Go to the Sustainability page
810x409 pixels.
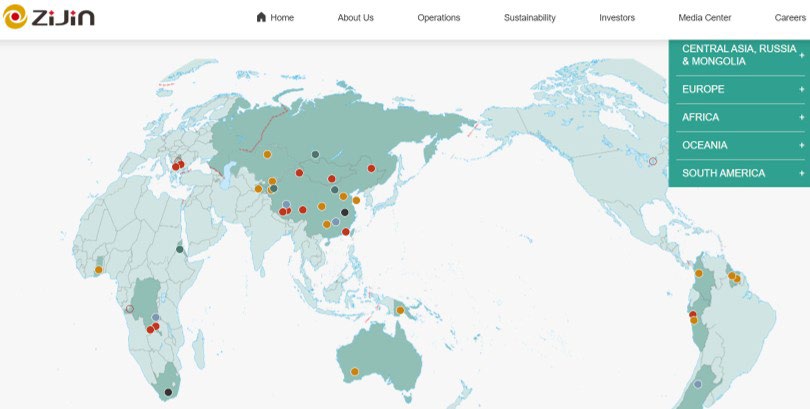pos(529,17)
